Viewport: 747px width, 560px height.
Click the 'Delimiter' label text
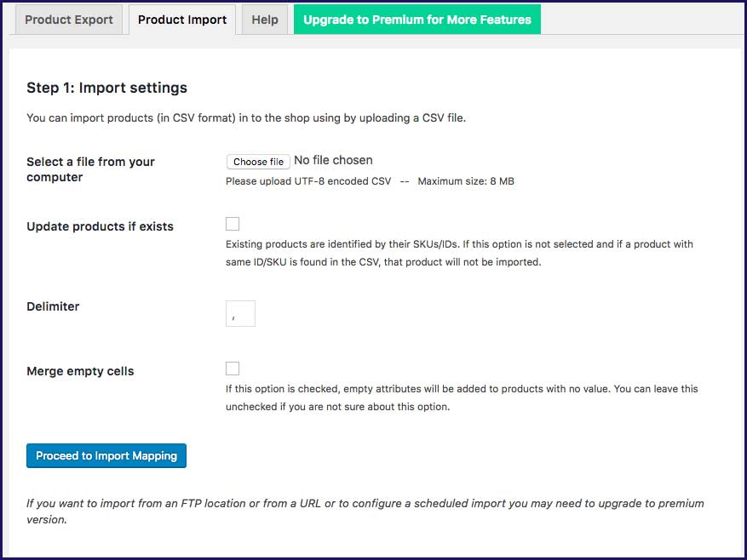53,306
